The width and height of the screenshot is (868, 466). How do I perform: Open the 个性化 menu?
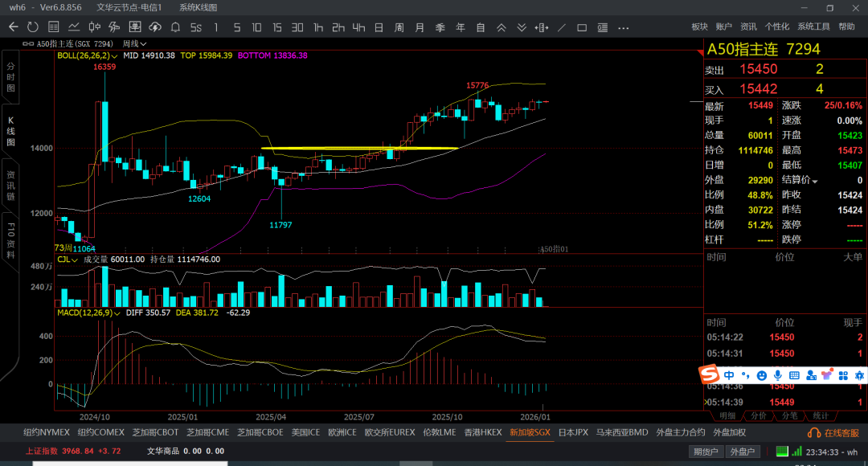coord(776,27)
